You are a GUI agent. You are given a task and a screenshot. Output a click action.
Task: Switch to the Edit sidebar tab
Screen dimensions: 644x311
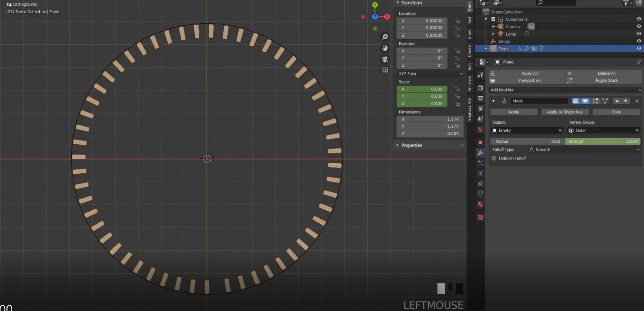(x=470, y=66)
